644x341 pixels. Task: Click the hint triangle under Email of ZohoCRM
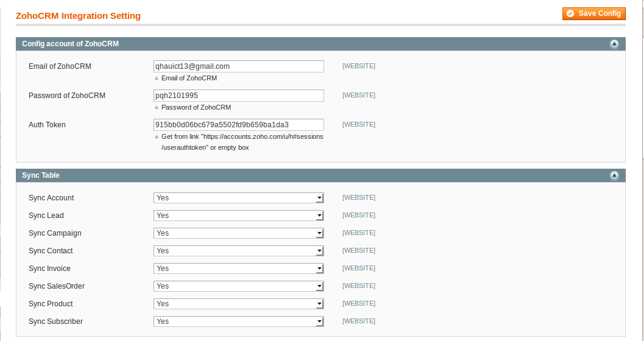157,78
